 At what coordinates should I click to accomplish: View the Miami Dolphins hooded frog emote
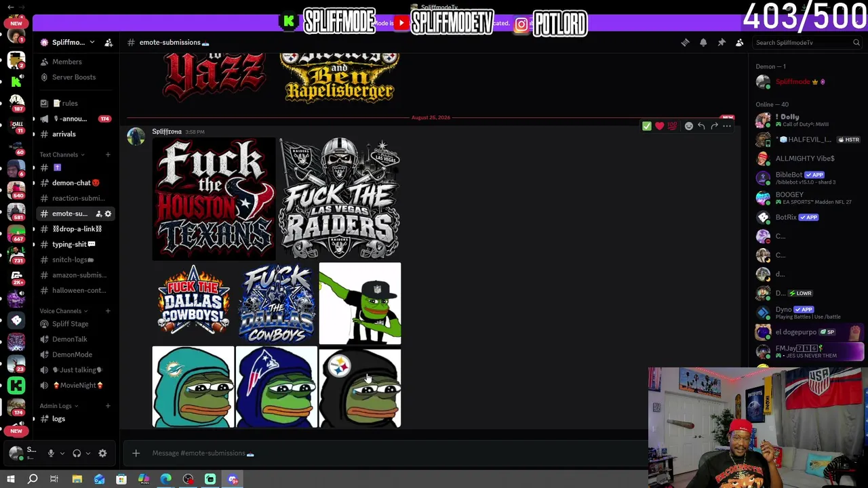[193, 387]
